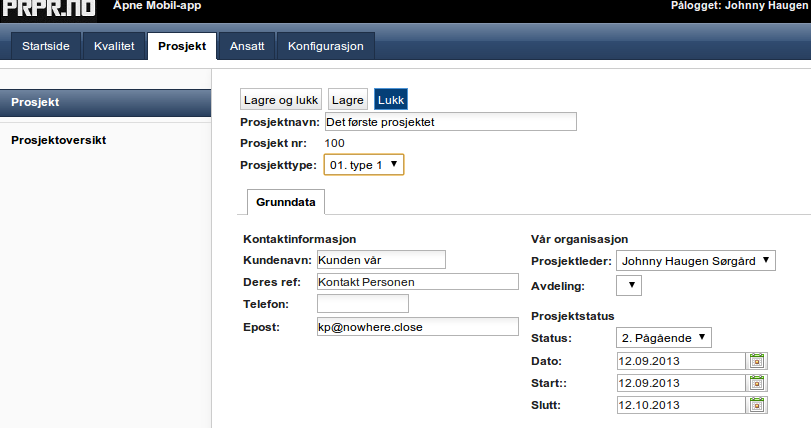Viewport: 811px width, 428px height.
Task: Switch to the Kvalitet tab
Action: pyautogui.click(x=114, y=46)
